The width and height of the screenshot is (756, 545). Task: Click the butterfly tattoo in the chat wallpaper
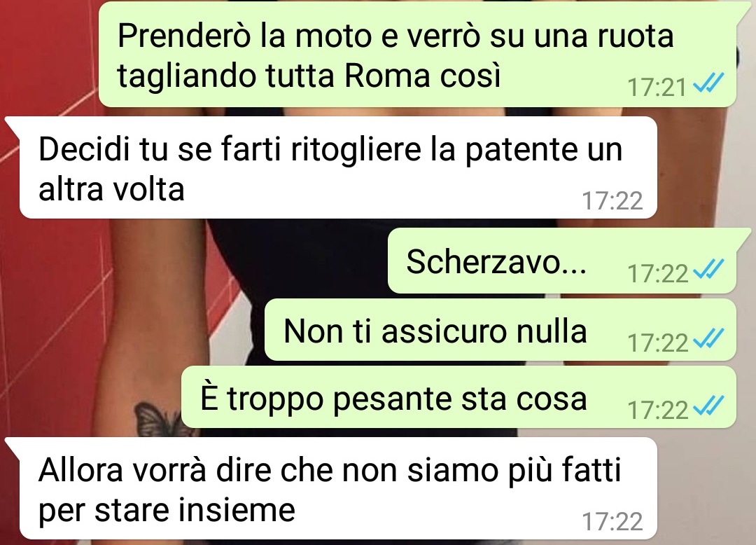(x=155, y=418)
